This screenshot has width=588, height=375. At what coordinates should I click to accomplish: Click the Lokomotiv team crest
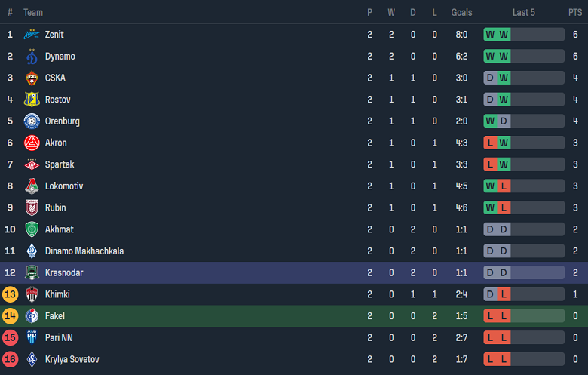coord(32,186)
